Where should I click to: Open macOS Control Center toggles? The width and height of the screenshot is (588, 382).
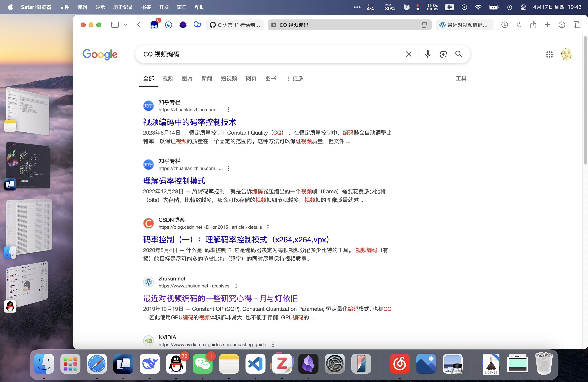523,7
